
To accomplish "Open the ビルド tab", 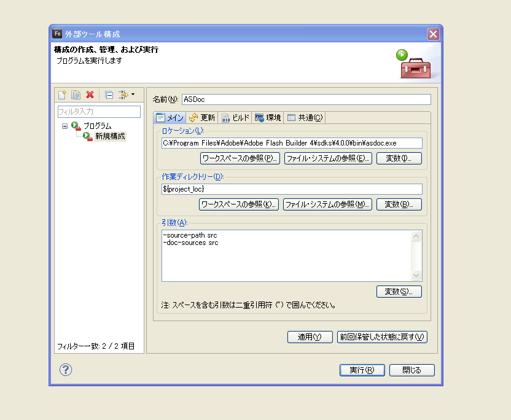I will click(235, 118).
